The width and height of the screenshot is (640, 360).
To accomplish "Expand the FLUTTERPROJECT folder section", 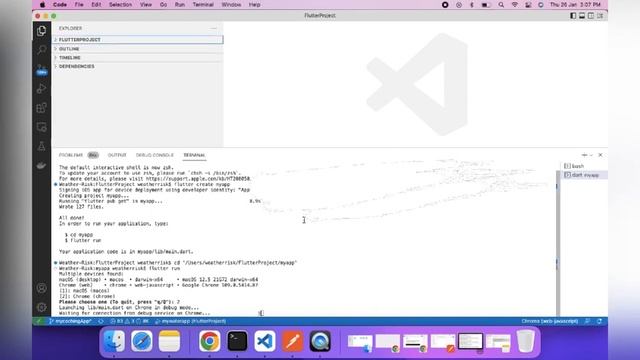I will coord(138,40).
